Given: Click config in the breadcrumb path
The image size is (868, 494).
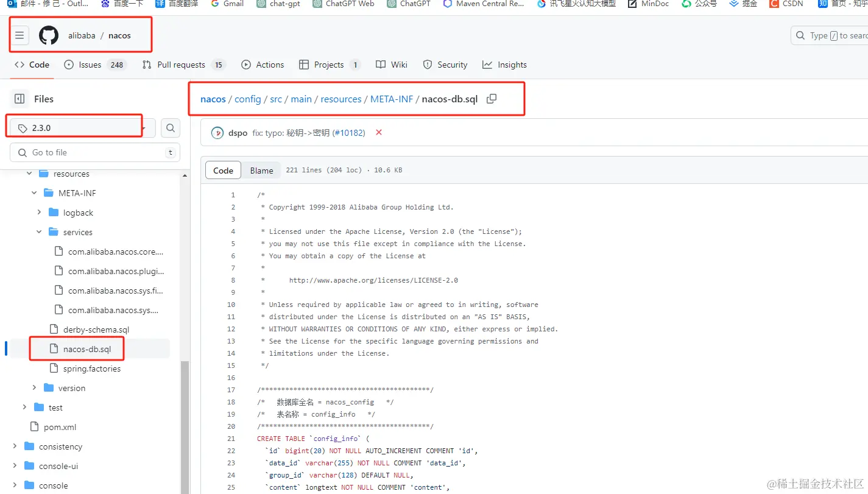Looking at the screenshot, I should coord(248,99).
